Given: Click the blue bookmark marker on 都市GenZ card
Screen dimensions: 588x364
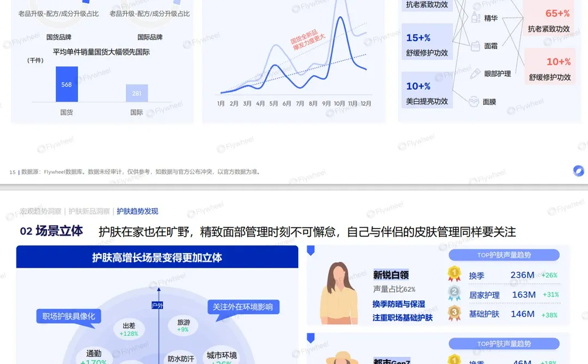Looking at the screenshot, I should [310, 338].
